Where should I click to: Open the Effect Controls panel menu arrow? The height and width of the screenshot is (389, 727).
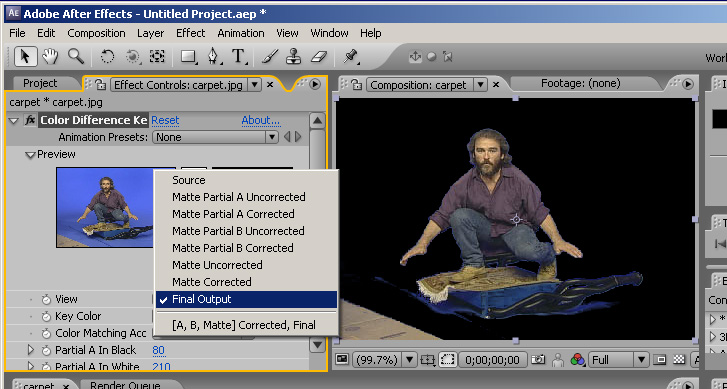[315, 84]
